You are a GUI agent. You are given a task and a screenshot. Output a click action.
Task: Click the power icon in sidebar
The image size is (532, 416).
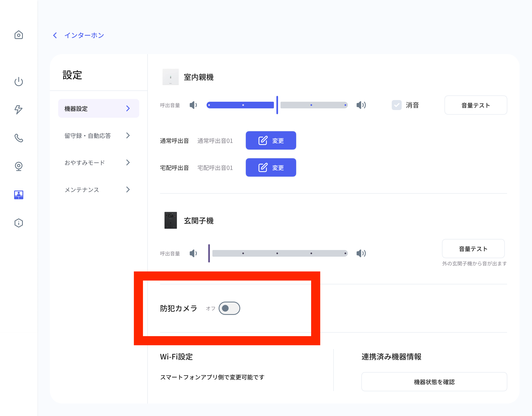tap(19, 82)
